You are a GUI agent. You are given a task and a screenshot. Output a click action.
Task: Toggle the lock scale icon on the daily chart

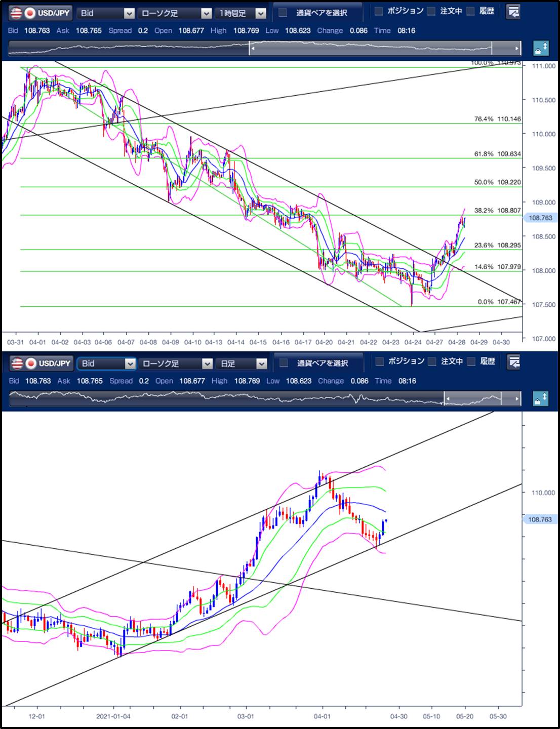point(540,399)
